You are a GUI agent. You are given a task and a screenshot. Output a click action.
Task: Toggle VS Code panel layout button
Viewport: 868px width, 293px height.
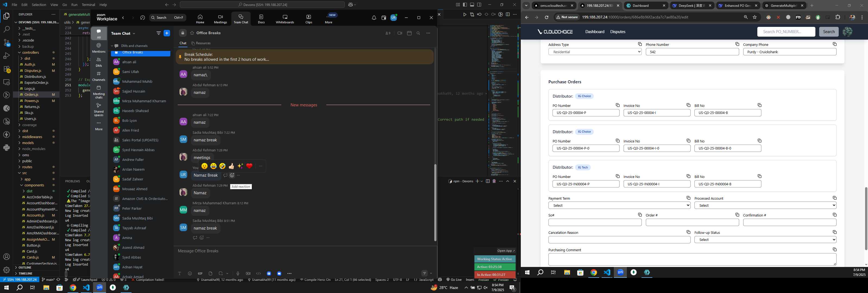coord(472,5)
